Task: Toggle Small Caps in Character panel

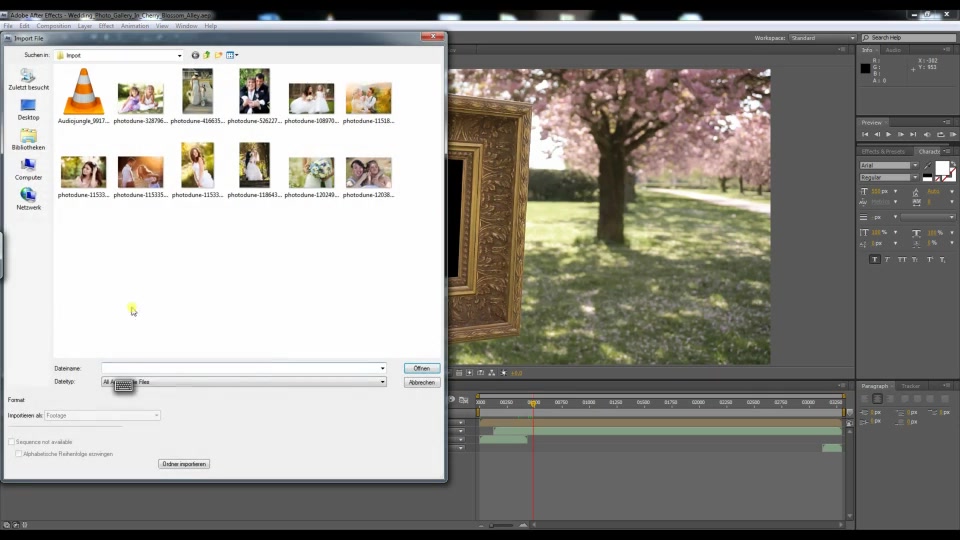Action: pos(915,260)
